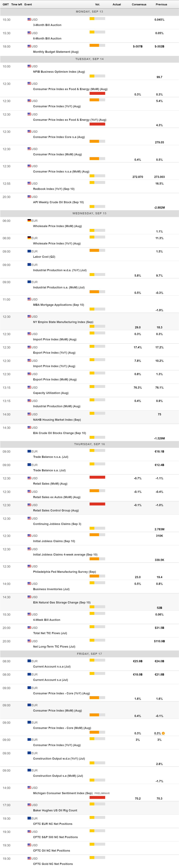Click German flag for Wholesale Price Index (YoY)
The height and width of the screenshot is (868, 179).
click(x=29, y=238)
